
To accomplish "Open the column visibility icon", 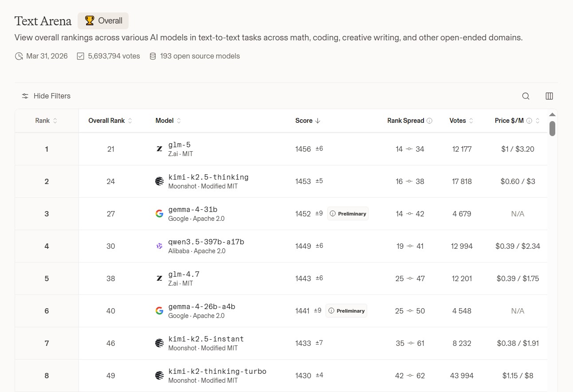I will coord(549,96).
